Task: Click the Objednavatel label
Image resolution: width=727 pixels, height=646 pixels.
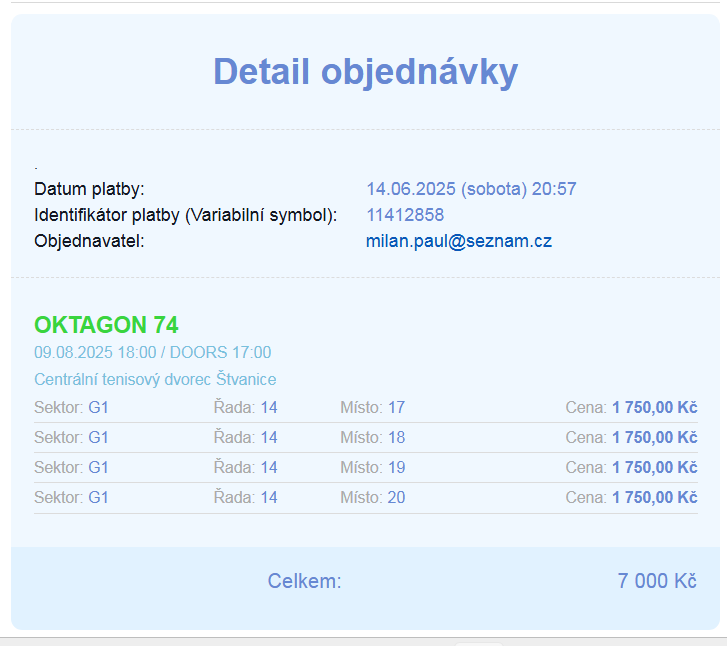Action: pyautogui.click(x=89, y=241)
